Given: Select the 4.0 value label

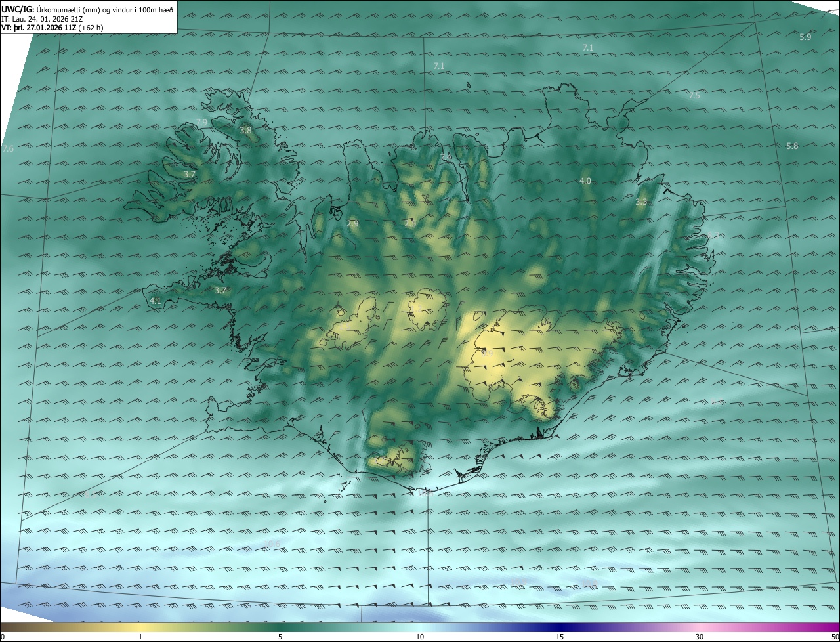Looking at the screenshot, I should click(x=585, y=181).
